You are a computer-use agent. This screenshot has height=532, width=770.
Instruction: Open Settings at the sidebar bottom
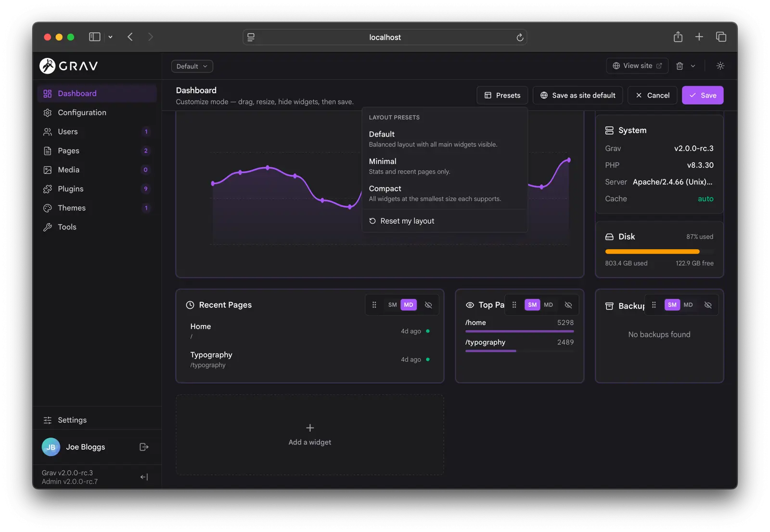(x=97, y=420)
